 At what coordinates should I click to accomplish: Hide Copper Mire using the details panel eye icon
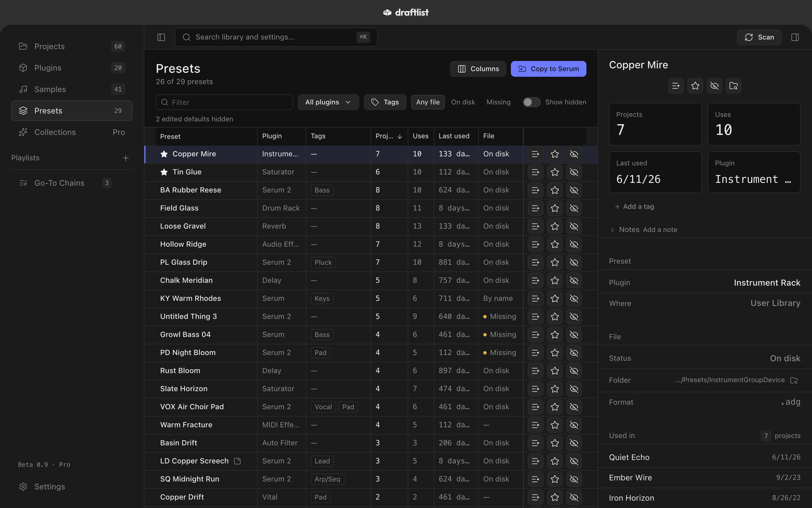click(x=714, y=86)
